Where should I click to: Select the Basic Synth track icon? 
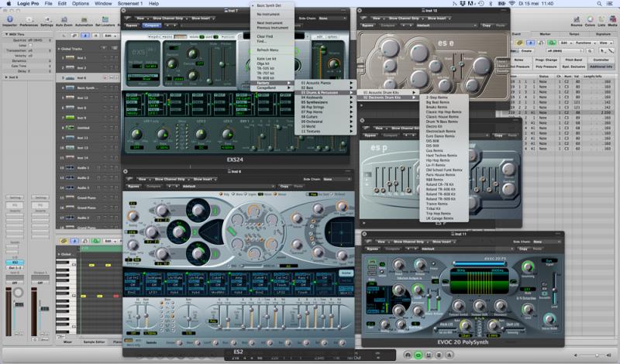tap(70, 88)
